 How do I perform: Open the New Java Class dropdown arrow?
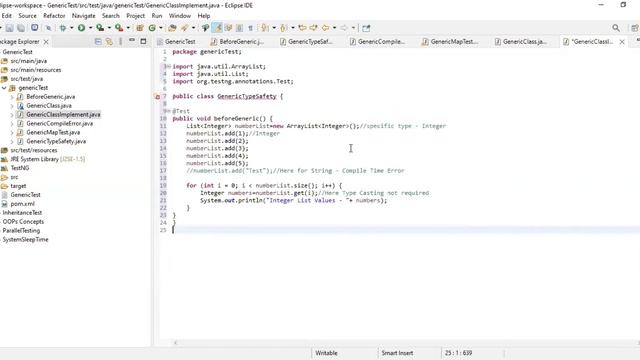click(x=161, y=28)
